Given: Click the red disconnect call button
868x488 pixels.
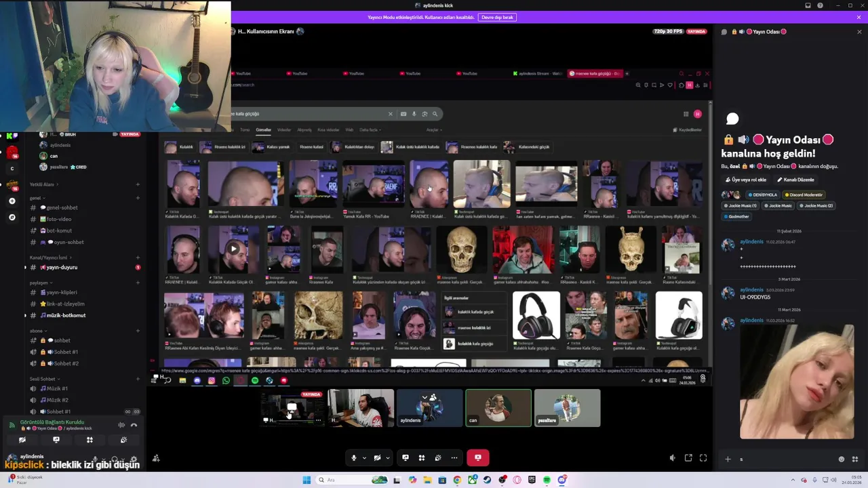Looking at the screenshot, I should click(478, 457).
